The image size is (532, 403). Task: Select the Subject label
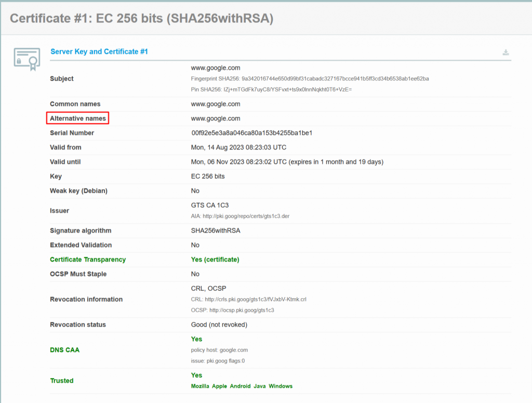pos(62,79)
